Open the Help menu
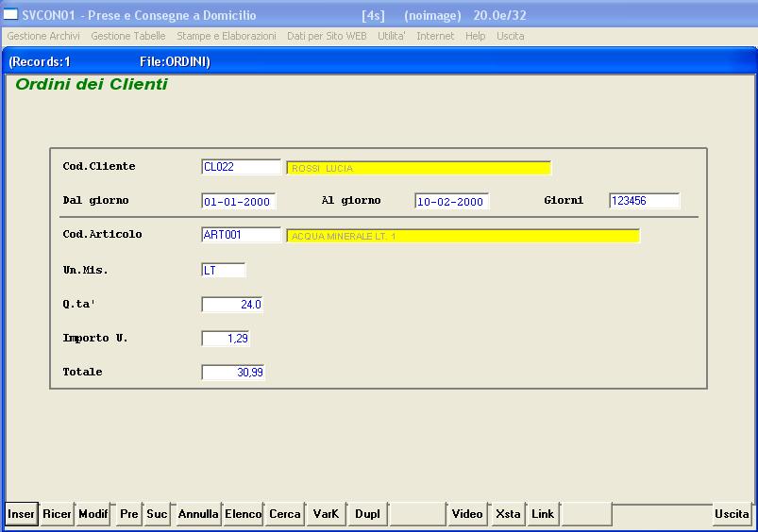 (475, 36)
